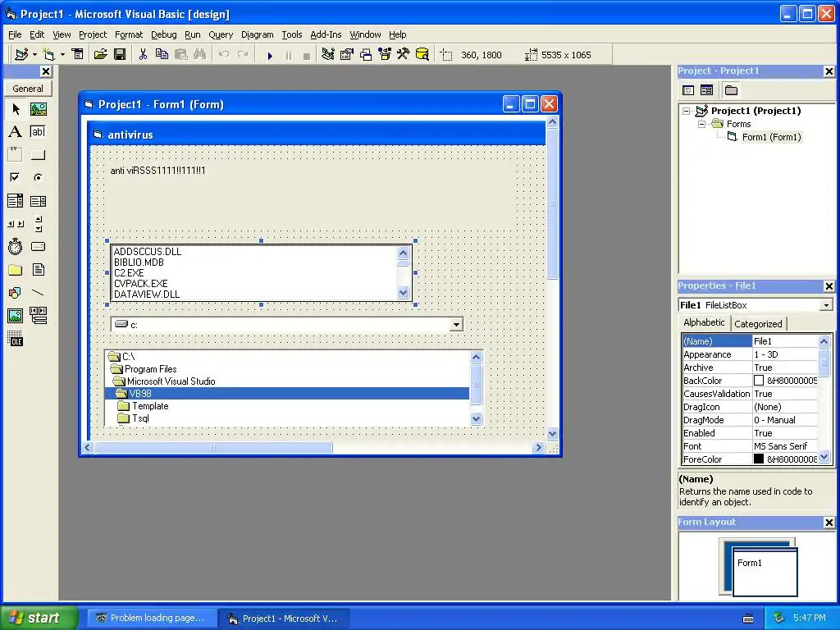Close the Form Layout panel
The width and height of the screenshot is (840, 630).
[x=829, y=523]
